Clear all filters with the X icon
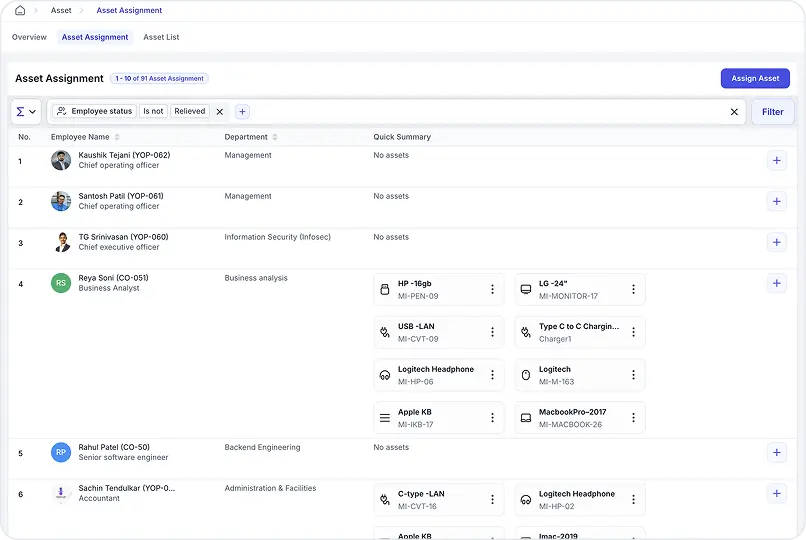806x540 pixels. click(x=734, y=112)
